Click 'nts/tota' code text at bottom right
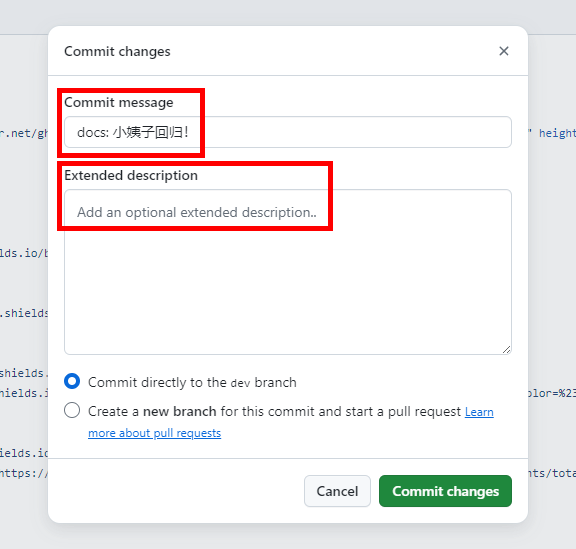 click(x=552, y=473)
